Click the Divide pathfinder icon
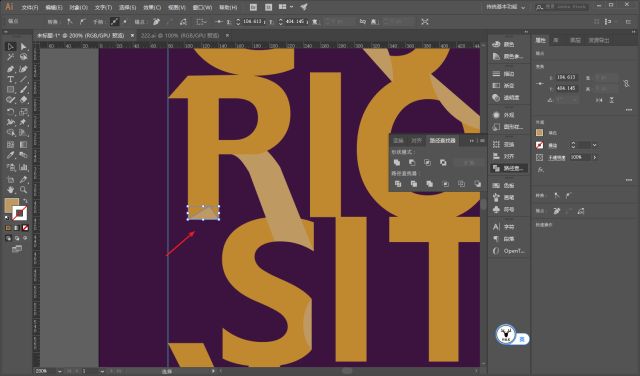640x376 pixels. (x=398, y=184)
